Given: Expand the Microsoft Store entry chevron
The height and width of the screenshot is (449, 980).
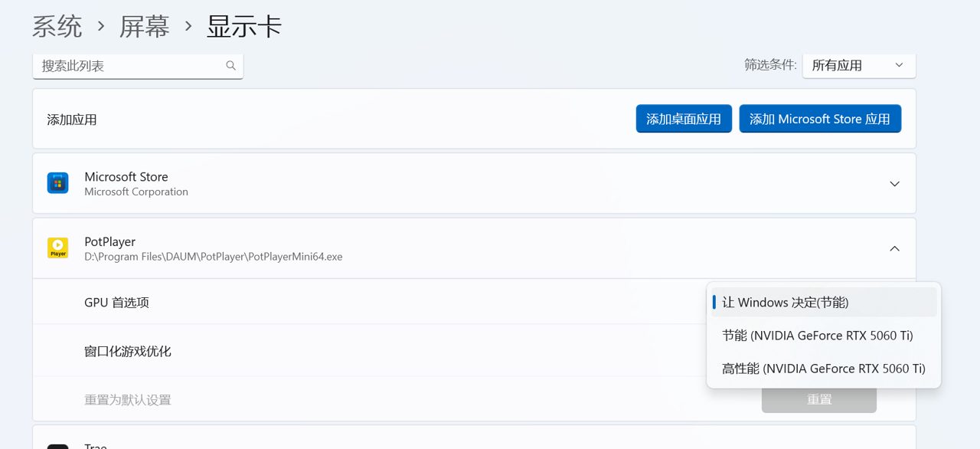Looking at the screenshot, I should 894,184.
